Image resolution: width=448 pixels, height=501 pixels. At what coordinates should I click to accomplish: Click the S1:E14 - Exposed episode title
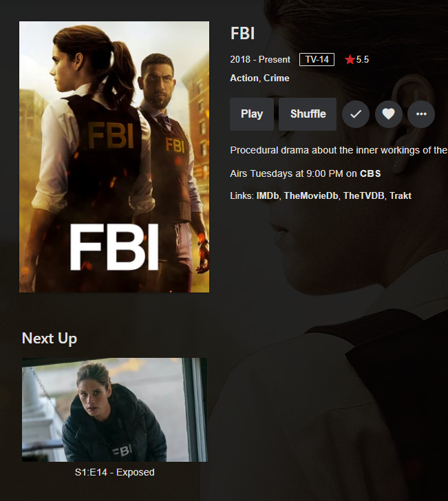[115, 472]
